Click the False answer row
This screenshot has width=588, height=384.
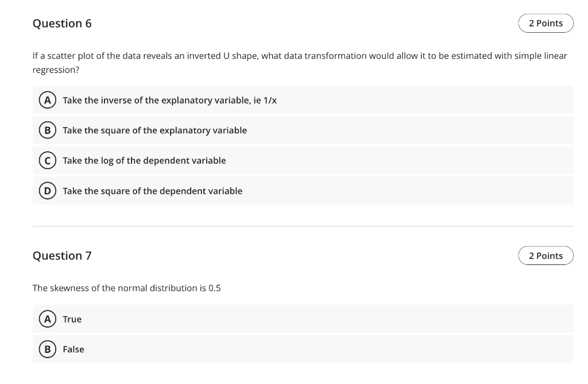(x=230, y=349)
